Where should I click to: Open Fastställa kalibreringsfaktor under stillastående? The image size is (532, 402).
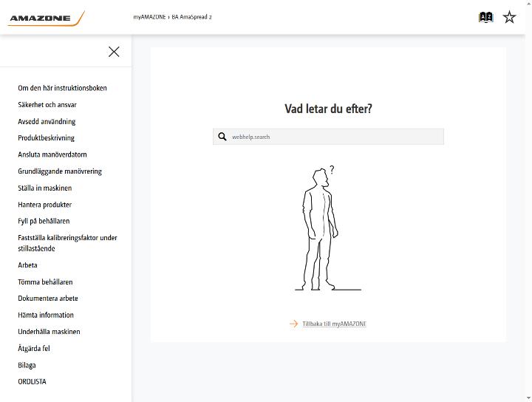click(67, 243)
